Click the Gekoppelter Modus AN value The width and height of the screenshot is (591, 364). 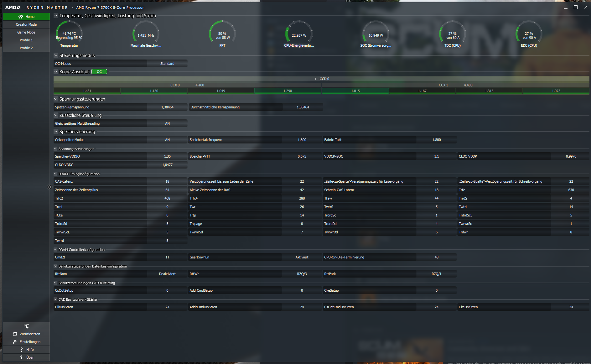pyautogui.click(x=167, y=140)
